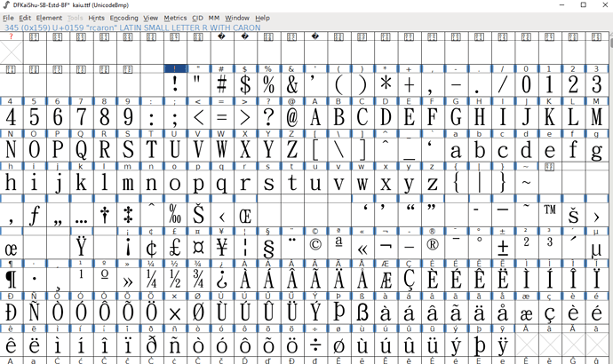Viewport: 613px width, 364px height.
Task: Select the per mille ‰ glyph
Action: [175, 215]
